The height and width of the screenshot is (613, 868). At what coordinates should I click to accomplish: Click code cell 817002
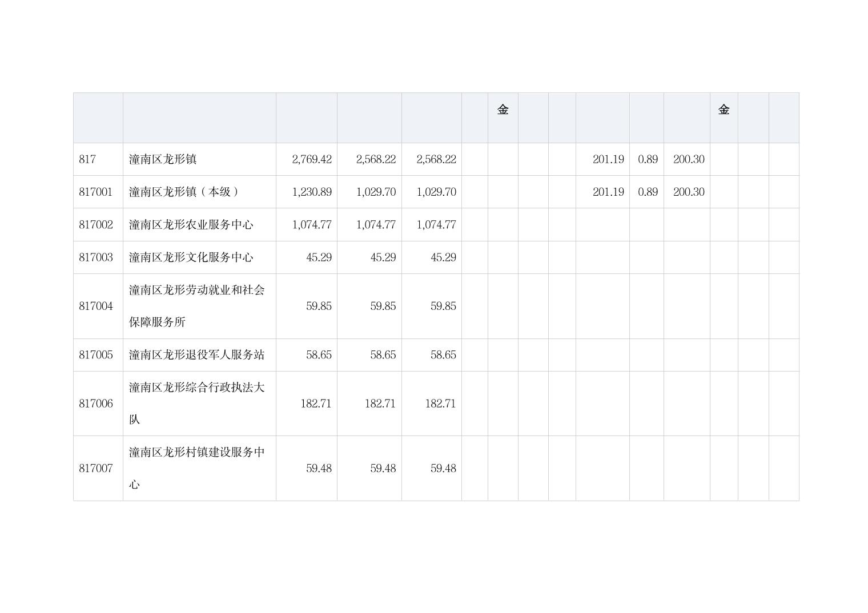pyautogui.click(x=96, y=225)
